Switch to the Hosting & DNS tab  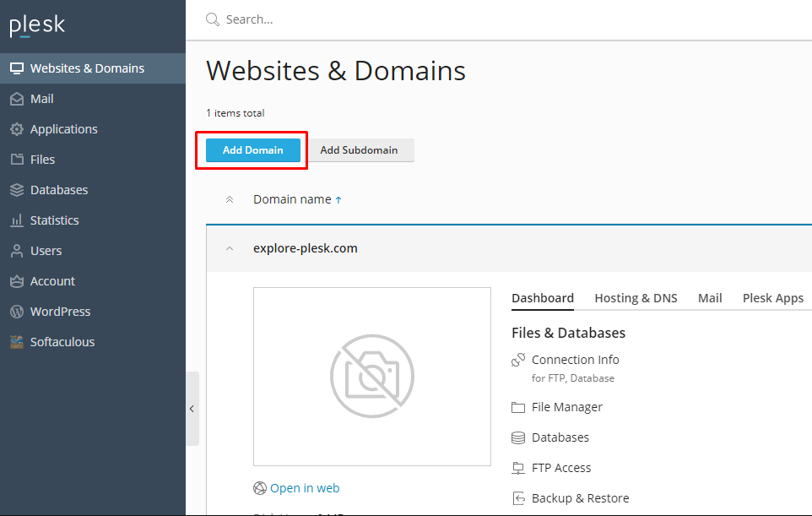point(636,297)
